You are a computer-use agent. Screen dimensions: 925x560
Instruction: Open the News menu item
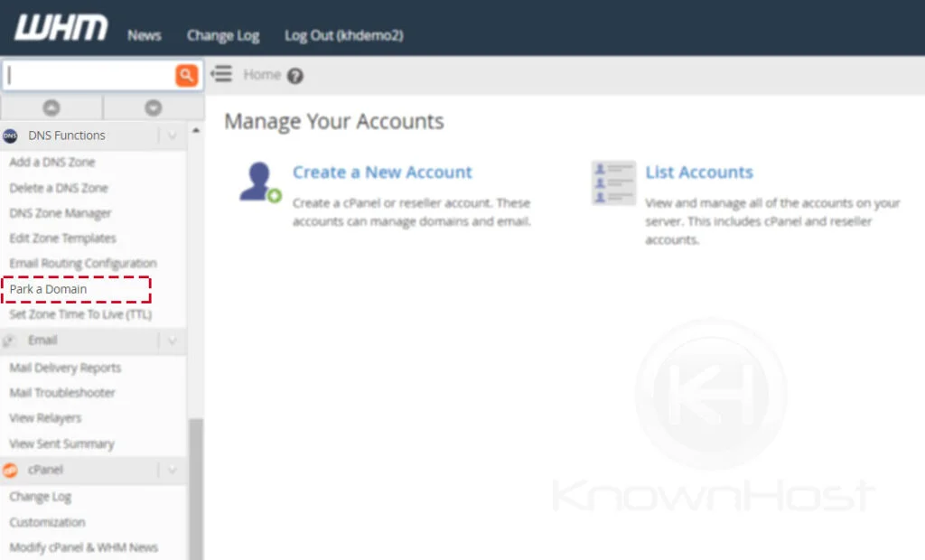tap(144, 35)
